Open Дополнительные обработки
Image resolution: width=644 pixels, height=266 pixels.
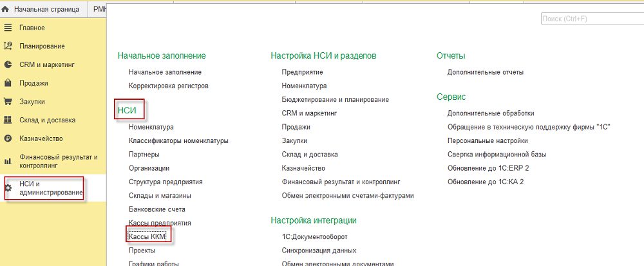(490, 113)
